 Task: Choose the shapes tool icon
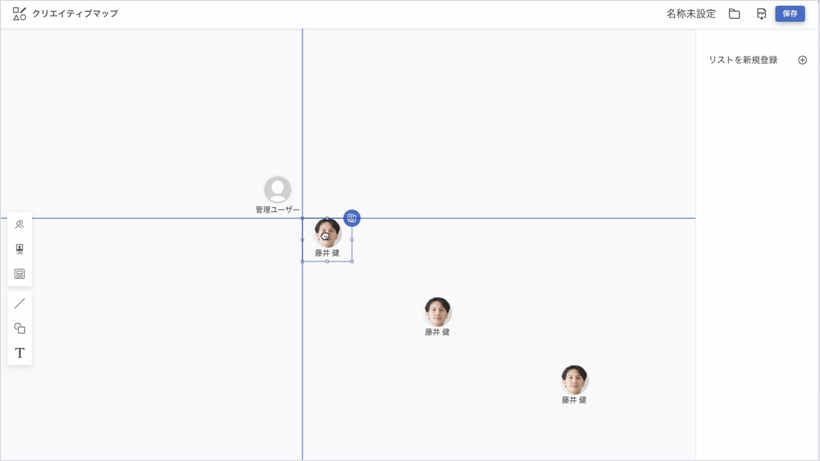click(19, 328)
